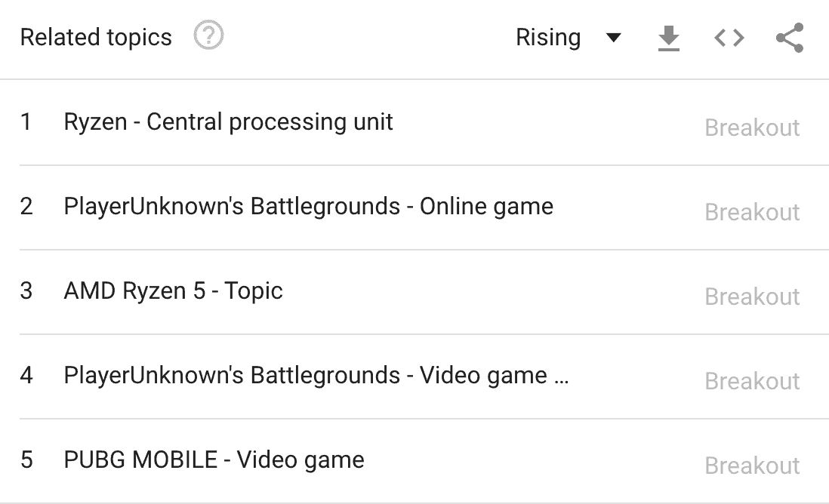Click the share network icon on the far right
The width and height of the screenshot is (829, 504).
point(788,38)
